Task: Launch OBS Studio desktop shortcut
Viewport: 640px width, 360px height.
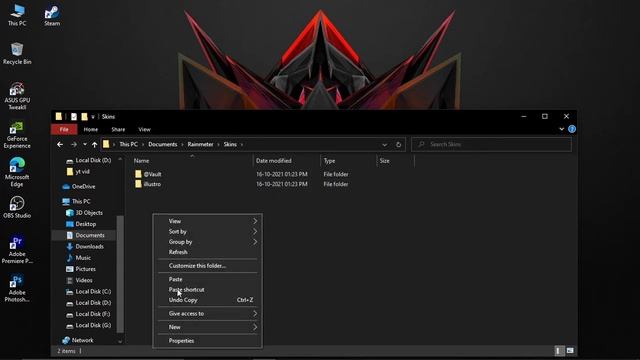Action: 17,207
